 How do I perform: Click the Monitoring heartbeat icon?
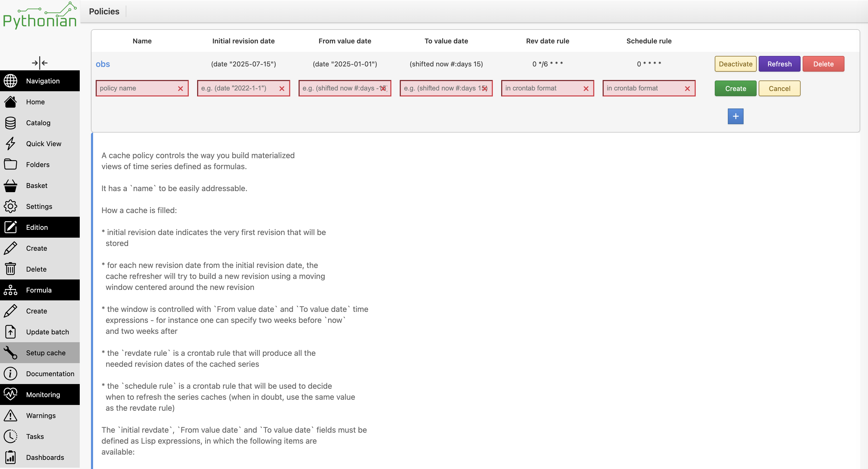[10, 394]
